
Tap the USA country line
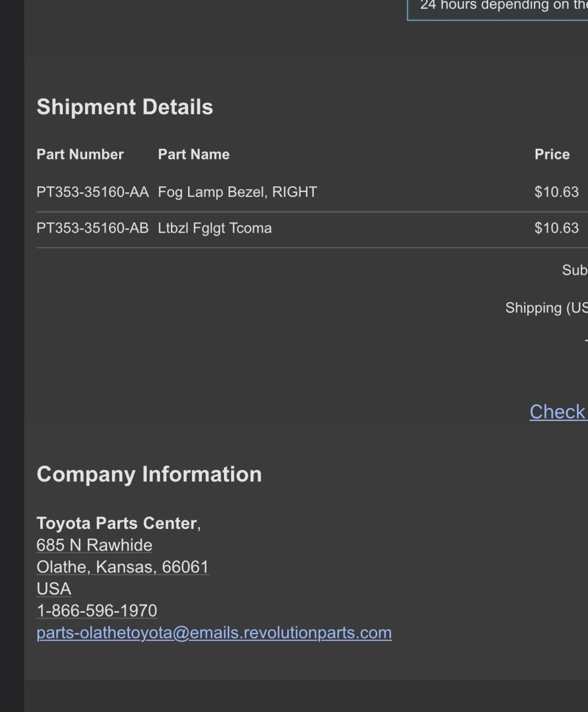click(54, 588)
